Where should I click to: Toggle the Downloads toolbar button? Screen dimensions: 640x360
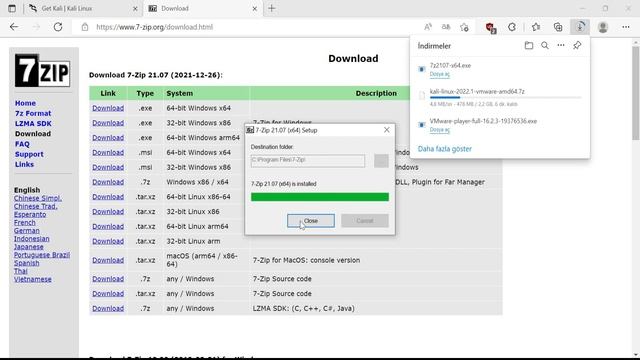pyautogui.click(x=580, y=27)
